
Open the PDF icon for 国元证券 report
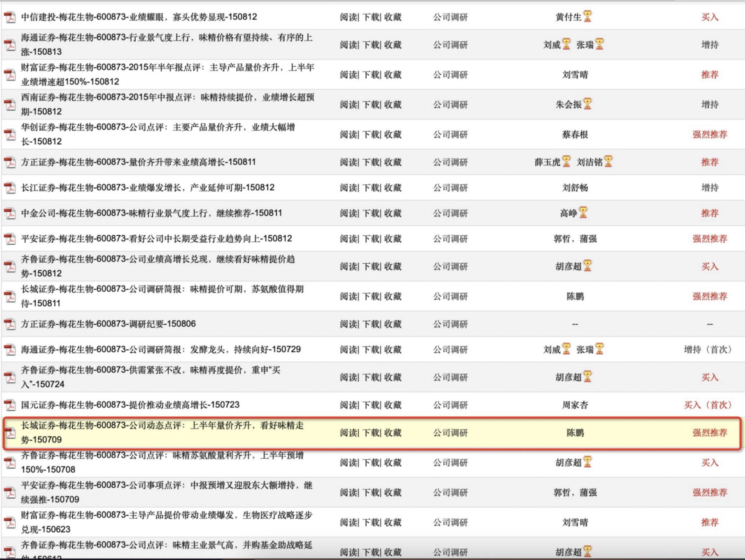tap(10, 405)
